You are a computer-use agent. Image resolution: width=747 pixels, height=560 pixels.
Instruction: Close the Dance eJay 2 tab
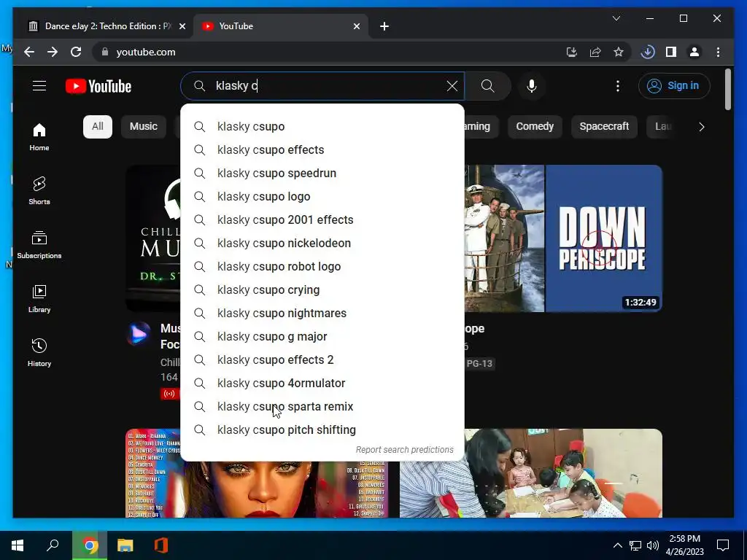click(x=182, y=26)
